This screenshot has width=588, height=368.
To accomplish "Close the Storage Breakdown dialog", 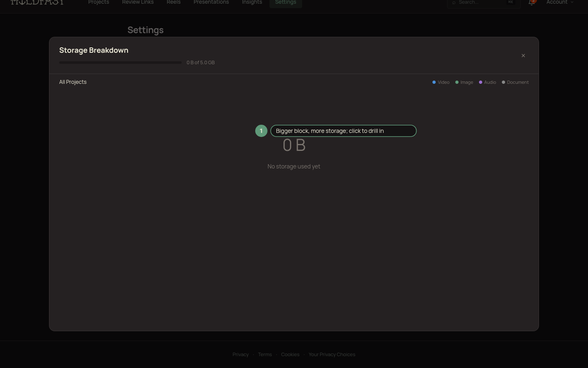I will point(523,56).
